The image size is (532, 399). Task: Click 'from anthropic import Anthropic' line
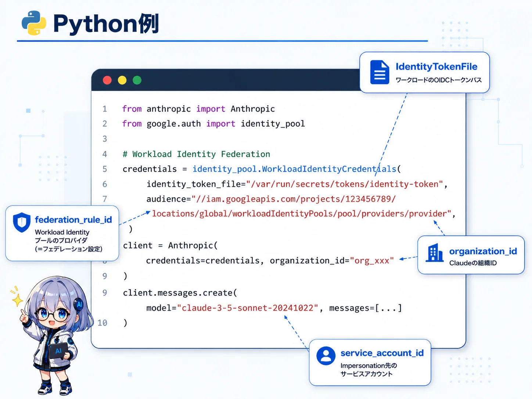click(198, 109)
